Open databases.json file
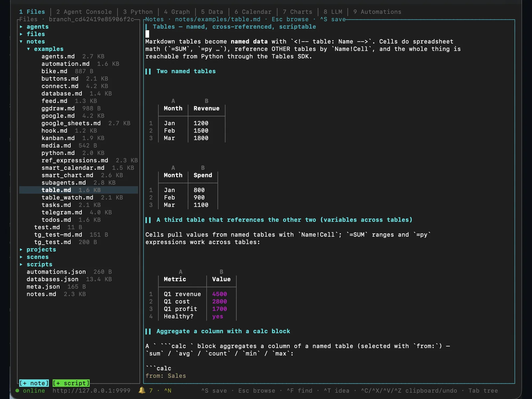This screenshot has height=399, width=532. click(x=53, y=279)
